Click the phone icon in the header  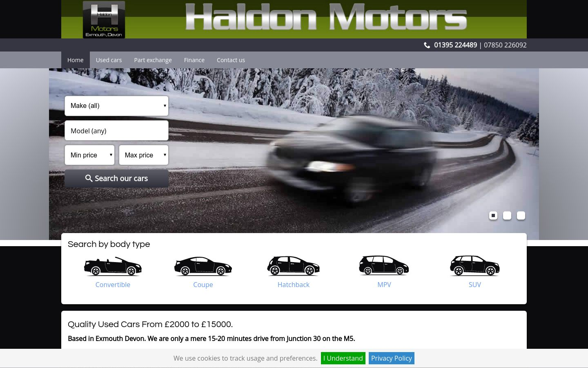point(427,45)
